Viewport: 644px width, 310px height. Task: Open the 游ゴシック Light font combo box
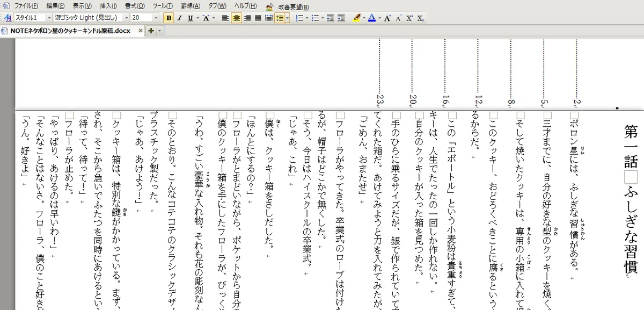(x=92, y=18)
